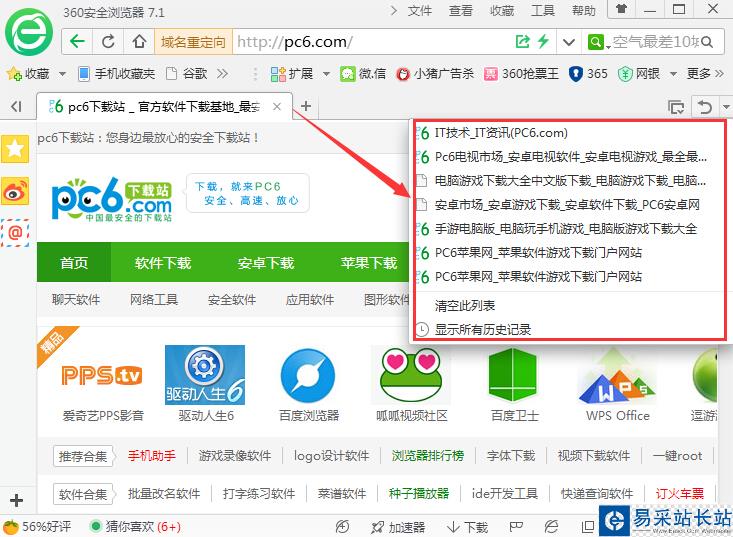Reopen 安卓市场_安卓游戏下载 entry

click(569, 205)
